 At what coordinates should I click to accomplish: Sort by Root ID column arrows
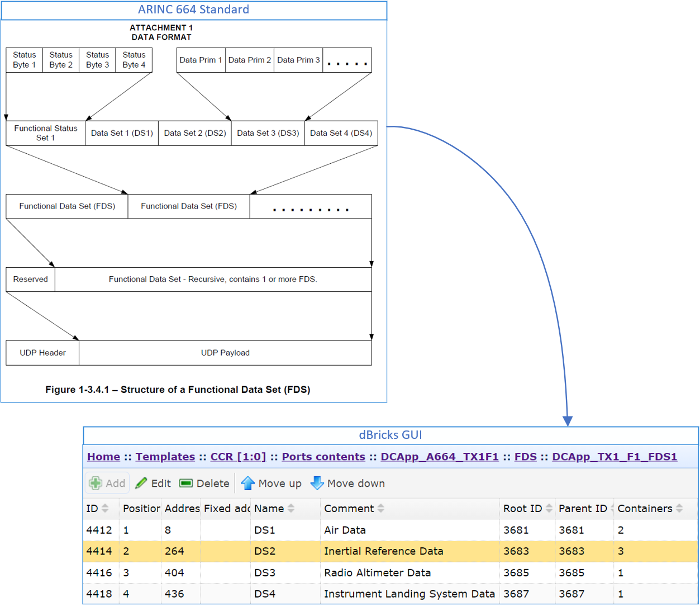[549, 508]
